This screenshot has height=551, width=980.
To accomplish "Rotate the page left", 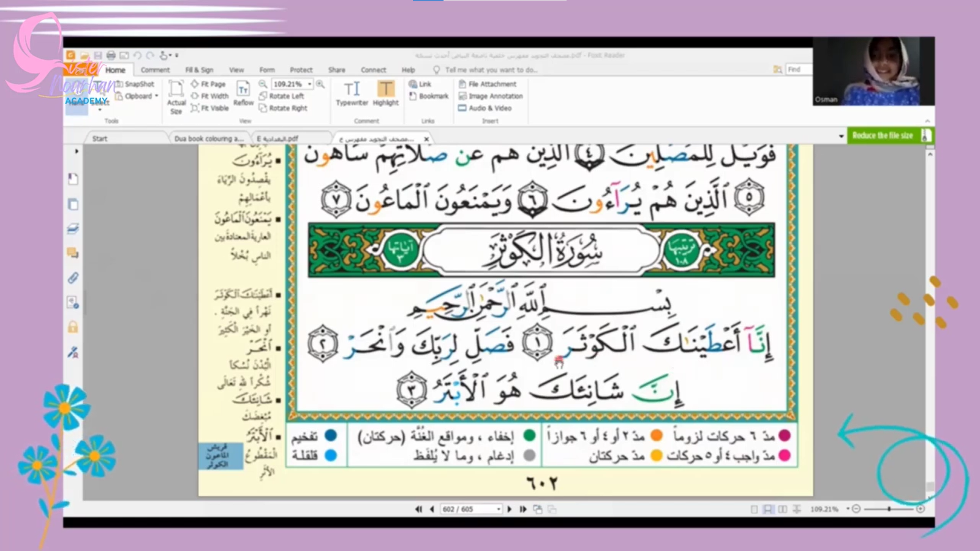I will [x=281, y=96].
